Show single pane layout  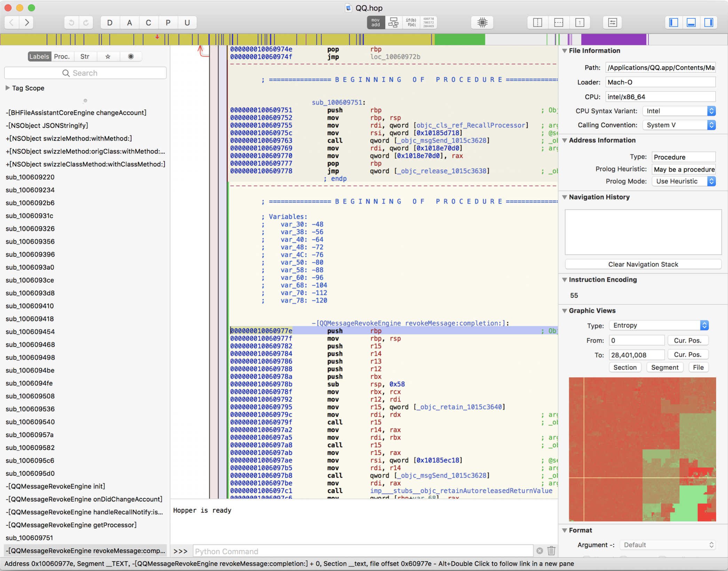click(x=579, y=23)
